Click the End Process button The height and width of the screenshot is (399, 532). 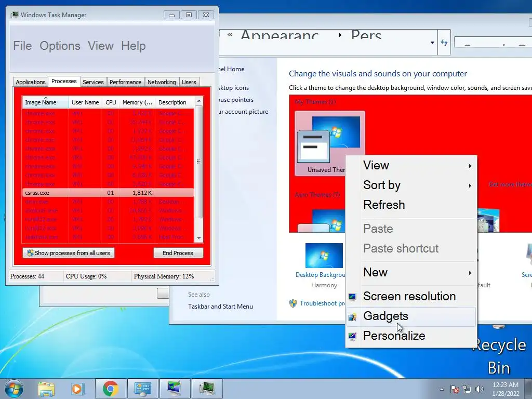pyautogui.click(x=178, y=253)
